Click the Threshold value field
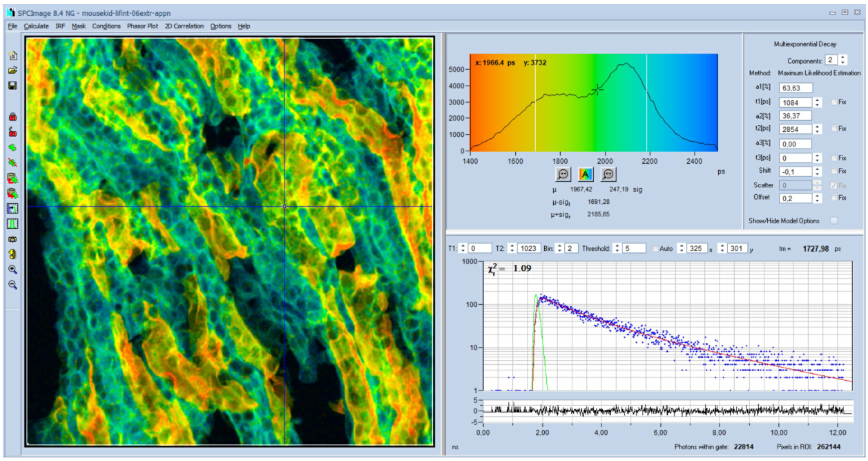The width and height of the screenshot is (868, 461). 633,248
